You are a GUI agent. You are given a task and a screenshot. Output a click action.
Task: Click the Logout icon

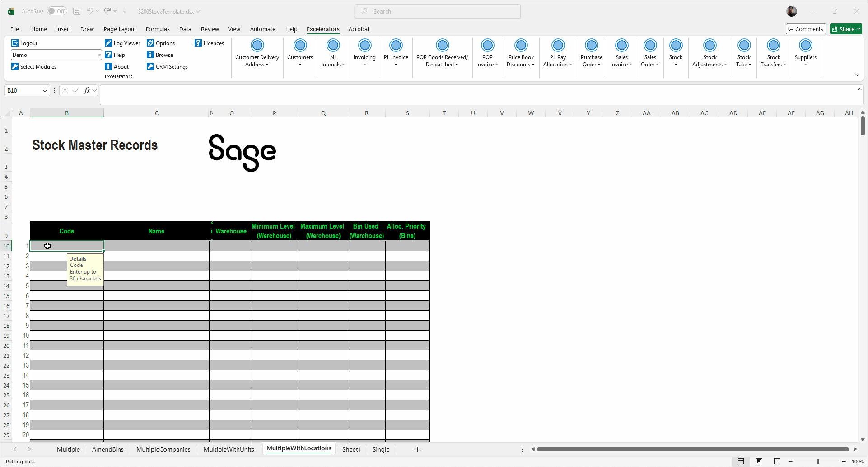[15, 43]
